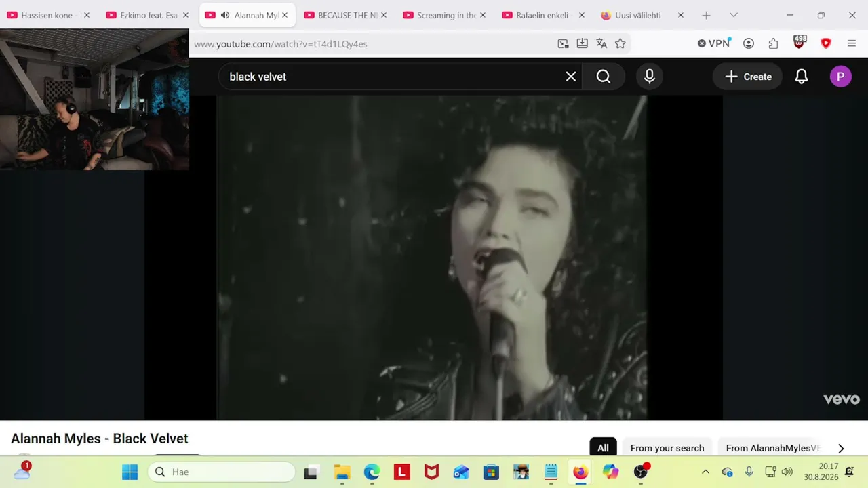Click the install/download page icon in address bar
The height and width of the screenshot is (488, 868).
(582, 43)
